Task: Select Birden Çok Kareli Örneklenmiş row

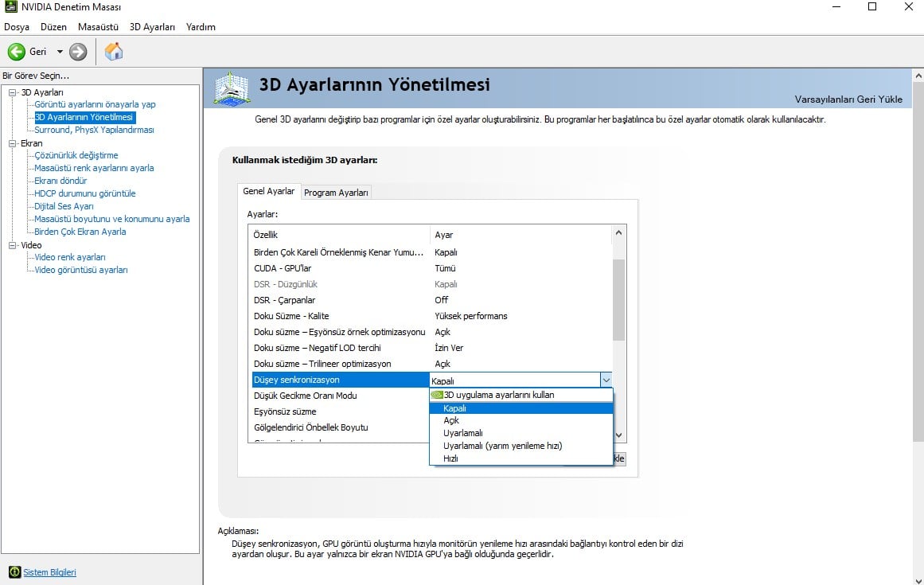Action: coord(431,252)
